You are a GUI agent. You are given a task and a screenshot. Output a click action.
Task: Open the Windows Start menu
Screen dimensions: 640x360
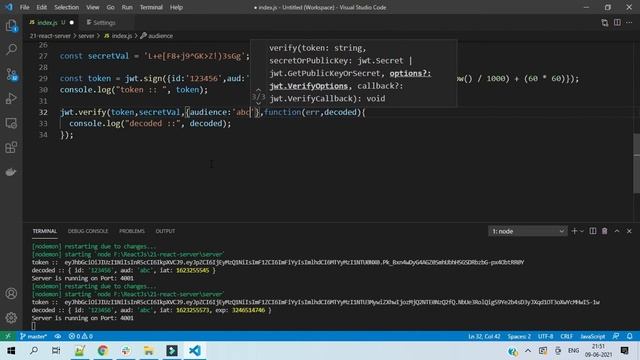(11, 351)
